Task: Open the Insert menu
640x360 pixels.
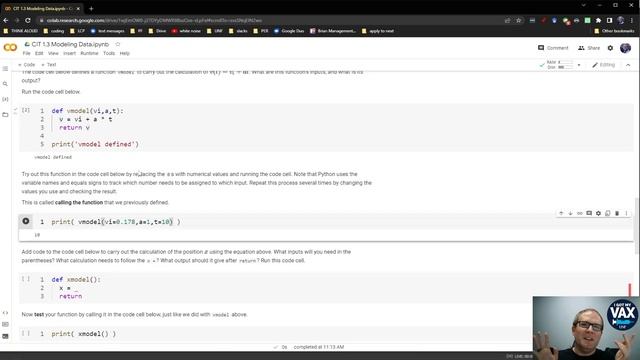Action: click(69, 53)
